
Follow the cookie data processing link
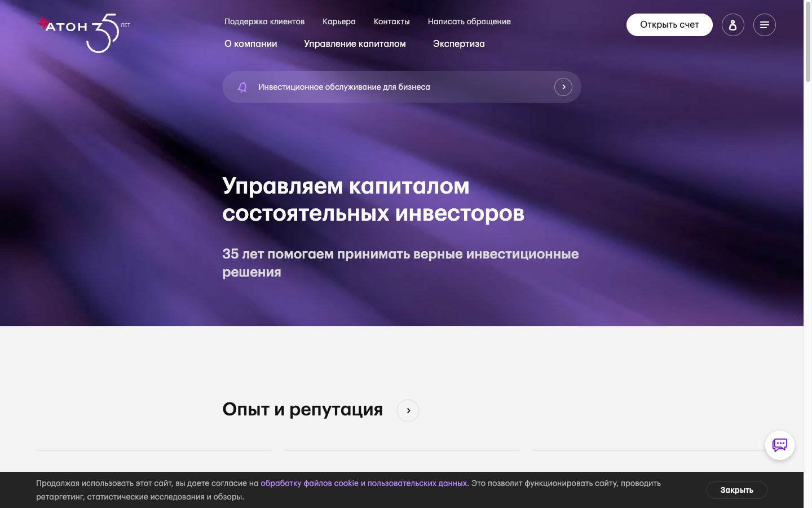click(364, 483)
